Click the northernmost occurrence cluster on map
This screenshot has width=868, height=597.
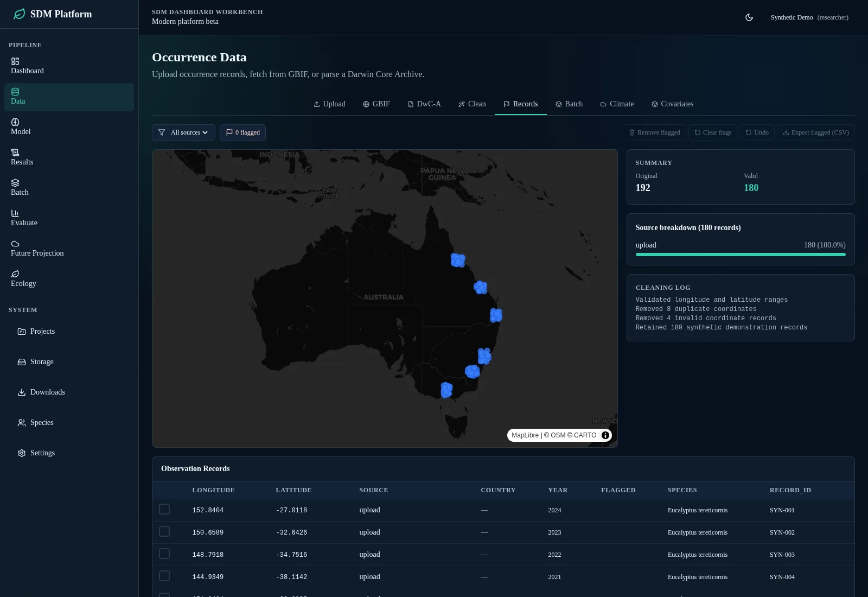click(458, 261)
